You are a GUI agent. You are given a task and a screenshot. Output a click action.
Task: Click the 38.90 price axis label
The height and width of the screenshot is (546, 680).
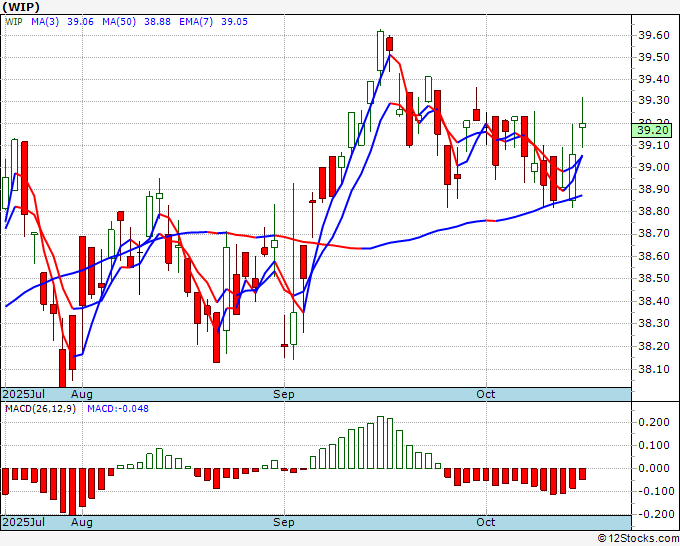coord(654,190)
